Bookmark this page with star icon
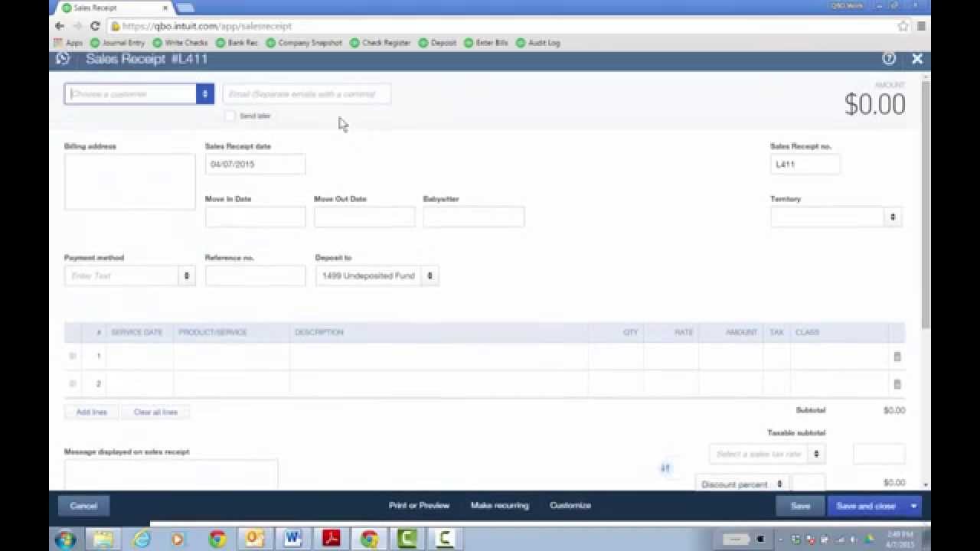The width and height of the screenshot is (980, 551). [903, 25]
